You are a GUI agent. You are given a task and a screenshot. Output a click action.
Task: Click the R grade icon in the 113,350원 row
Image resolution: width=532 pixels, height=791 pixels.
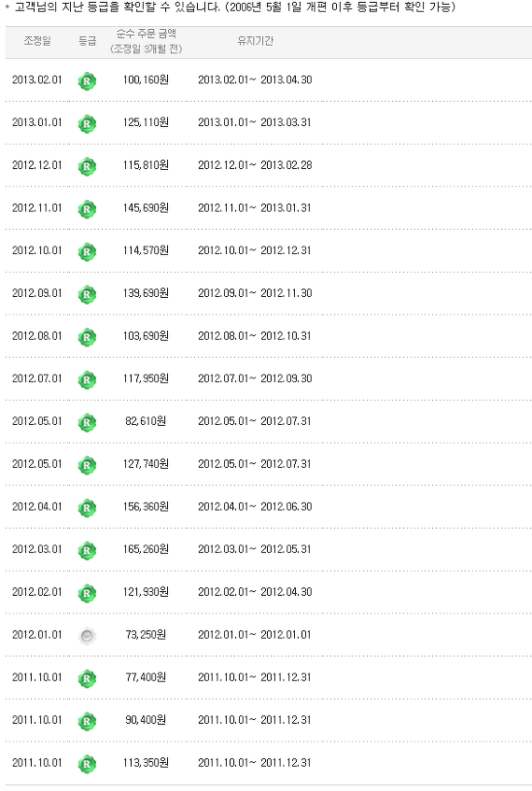[87, 764]
